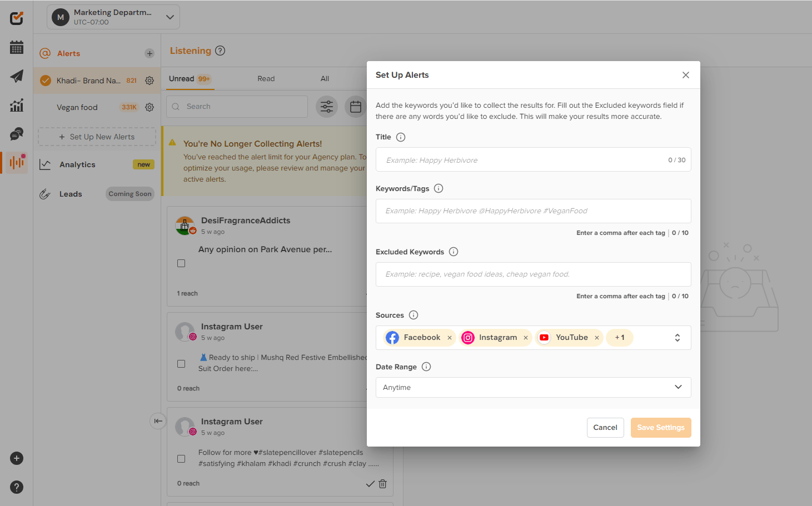Click the Search alerts field
The width and height of the screenshot is (812, 506).
point(237,107)
